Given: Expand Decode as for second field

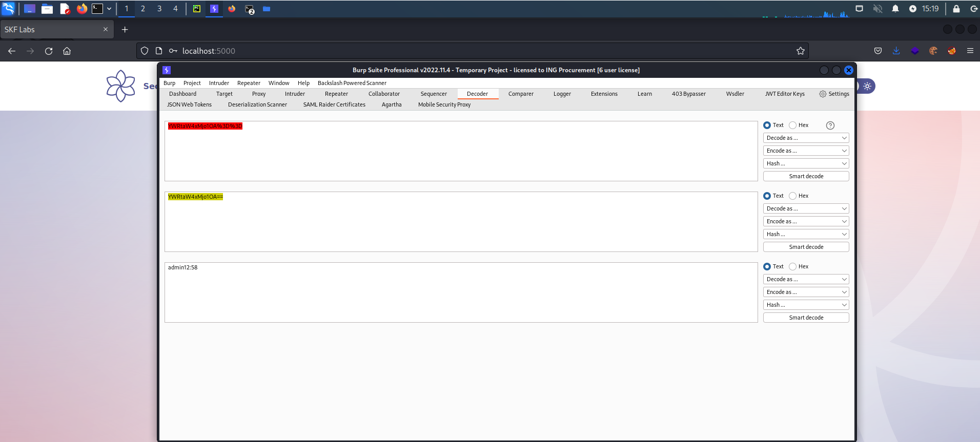Looking at the screenshot, I should pyautogui.click(x=806, y=208).
